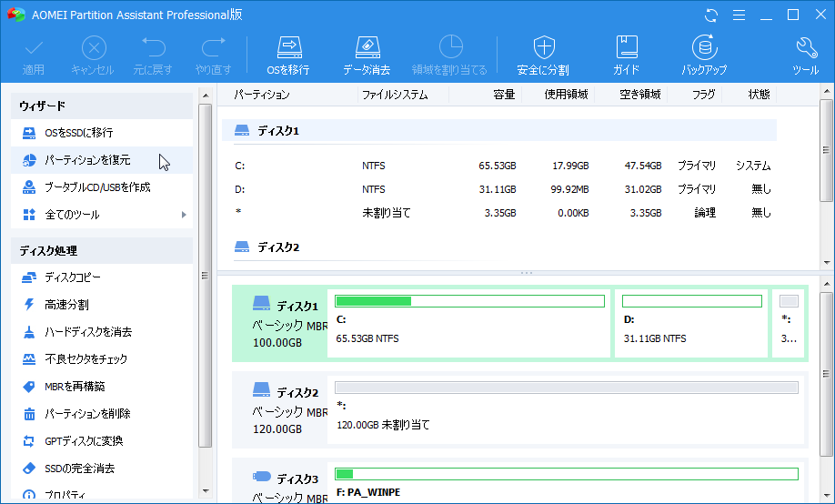Expand the 全てのツール submenu
835x504 pixels.
tap(102, 215)
